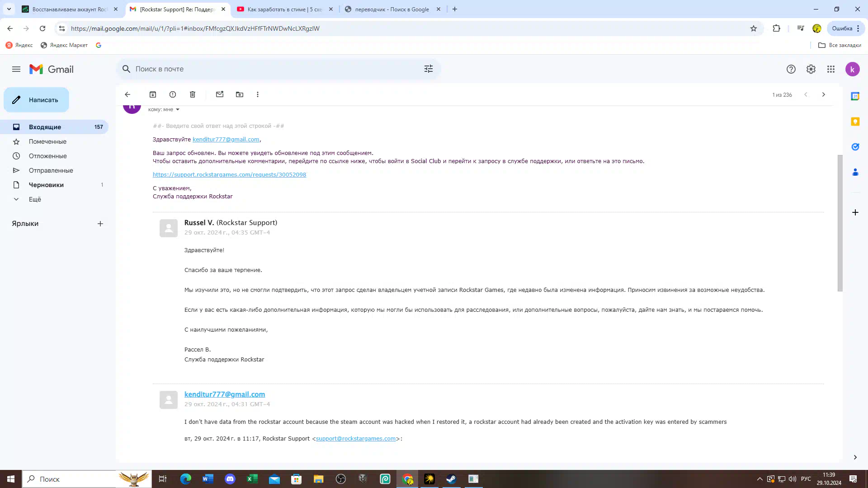Open Chrome extensions puzzle icon
Screen dimensions: 868x488
click(x=776, y=28)
